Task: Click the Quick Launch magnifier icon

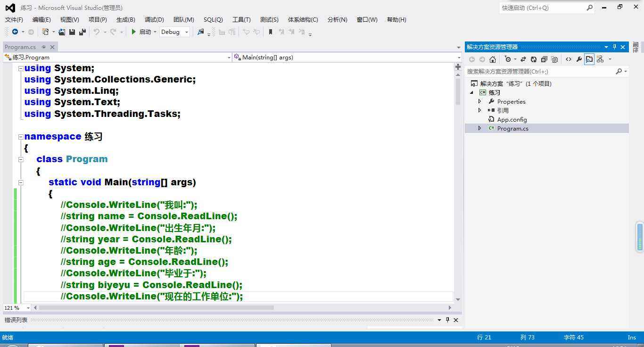Action: 589,8
